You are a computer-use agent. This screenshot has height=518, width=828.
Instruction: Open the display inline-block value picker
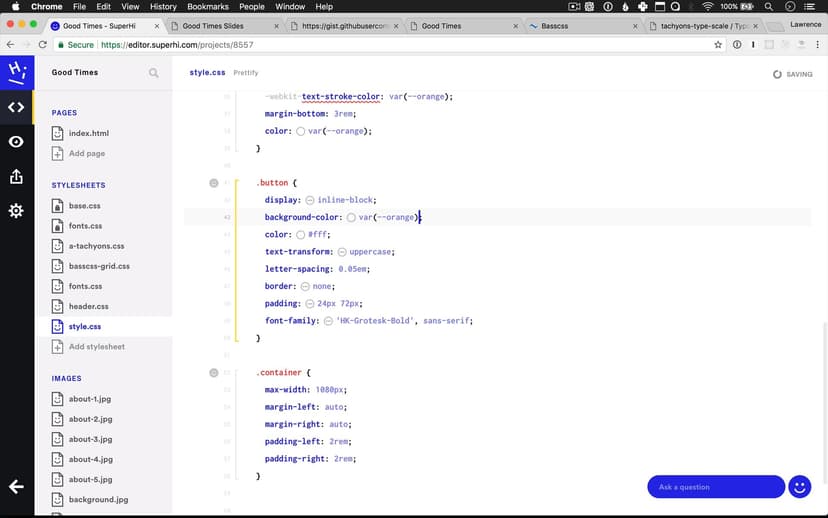310,200
